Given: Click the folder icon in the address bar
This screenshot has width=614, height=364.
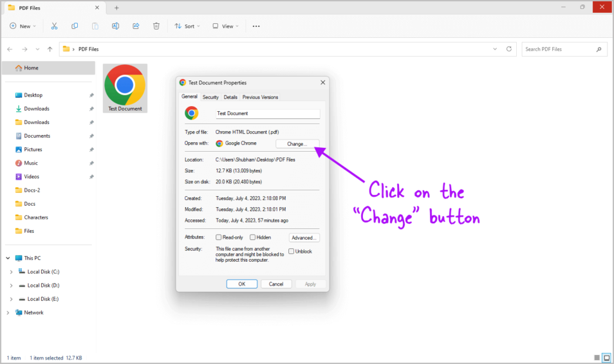Looking at the screenshot, I should (66, 49).
